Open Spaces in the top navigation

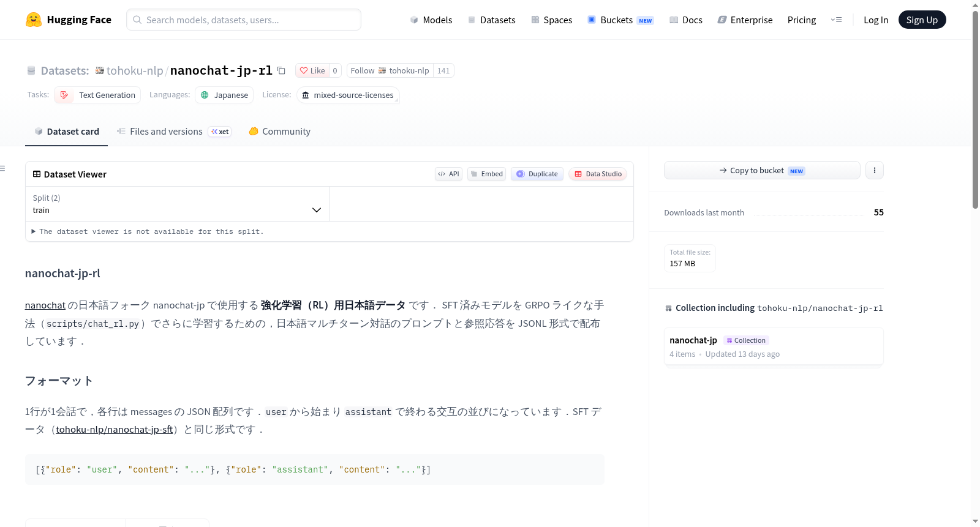pyautogui.click(x=551, y=20)
